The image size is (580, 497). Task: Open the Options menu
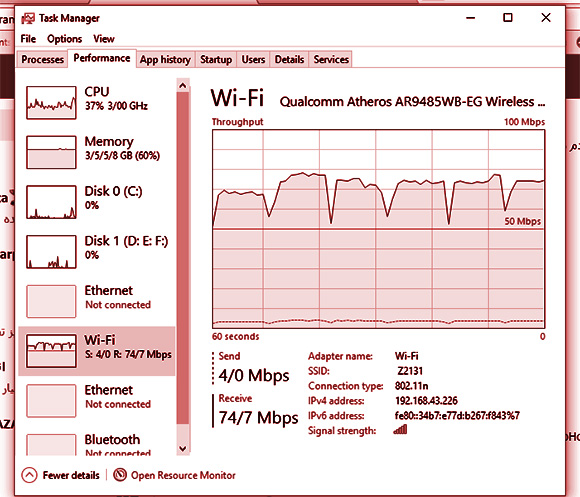(x=64, y=39)
